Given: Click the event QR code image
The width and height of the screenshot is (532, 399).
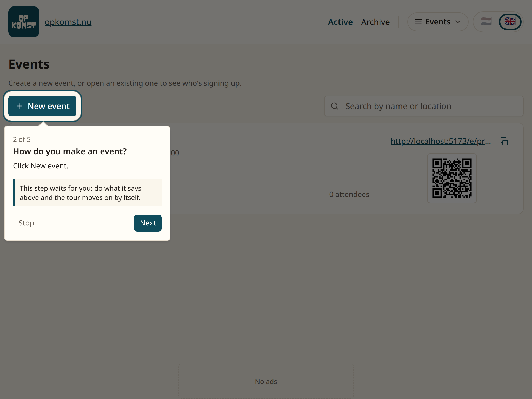Looking at the screenshot, I should (x=452, y=178).
